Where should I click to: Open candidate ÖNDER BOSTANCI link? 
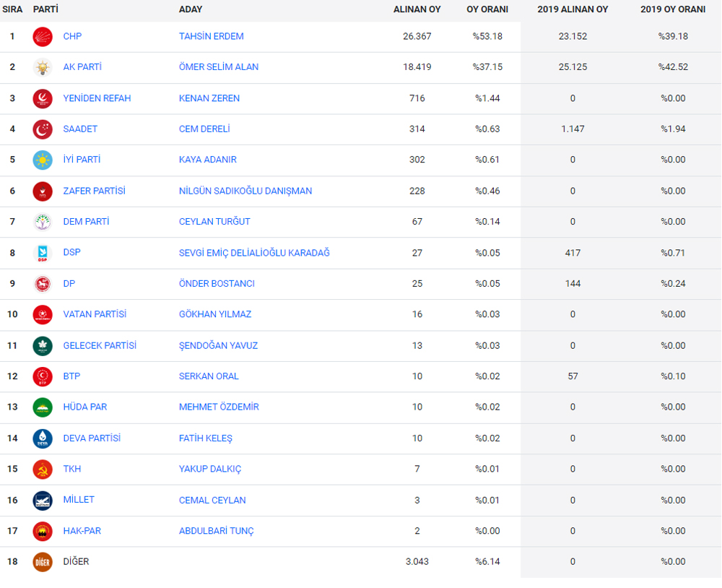[217, 284]
